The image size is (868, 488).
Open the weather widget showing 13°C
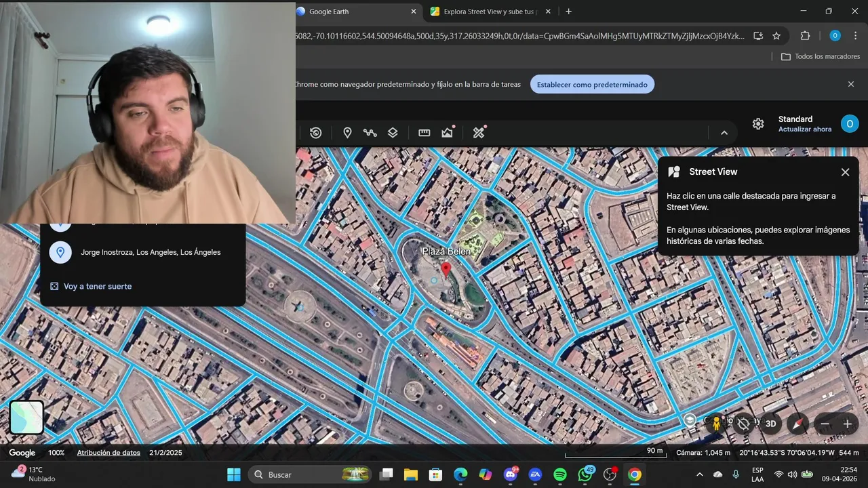click(34, 474)
